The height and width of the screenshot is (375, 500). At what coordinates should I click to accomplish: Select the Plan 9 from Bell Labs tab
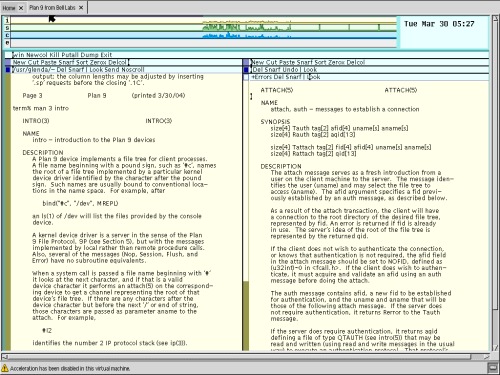click(x=52, y=7)
